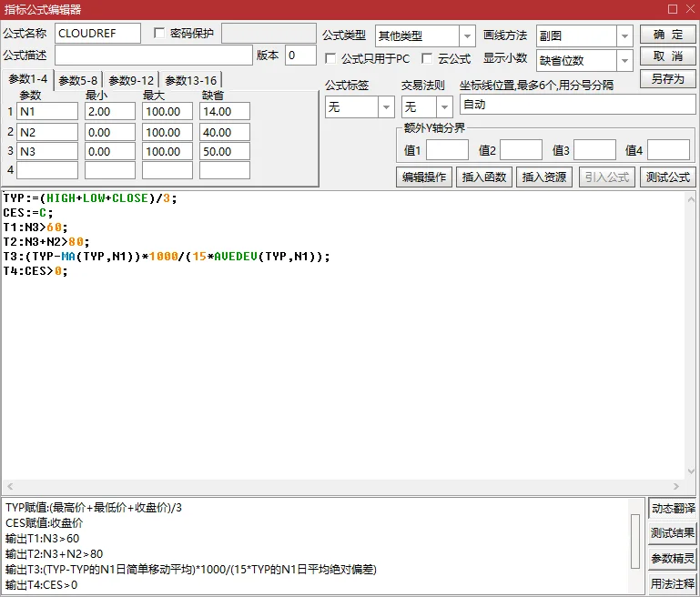Edit the parameter name N3 field
700x597 pixels.
tap(47, 151)
